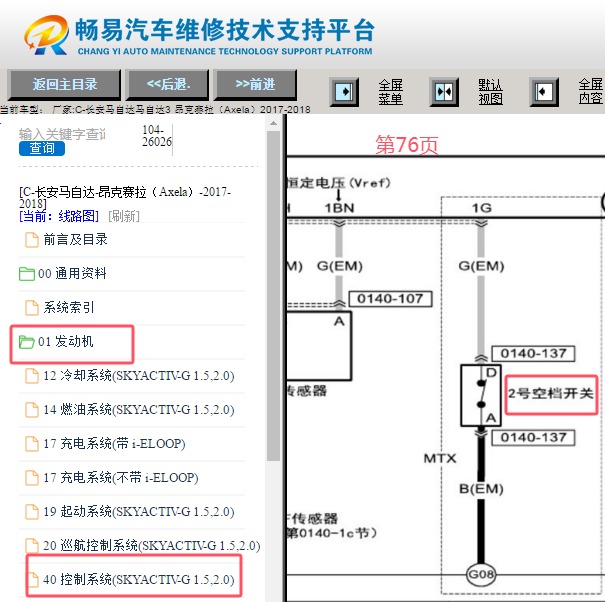Viewport: 605px width, 602px height.
Task: Open 40 控制系统 SKYACTIV-G entry
Action: pyautogui.click(x=139, y=579)
